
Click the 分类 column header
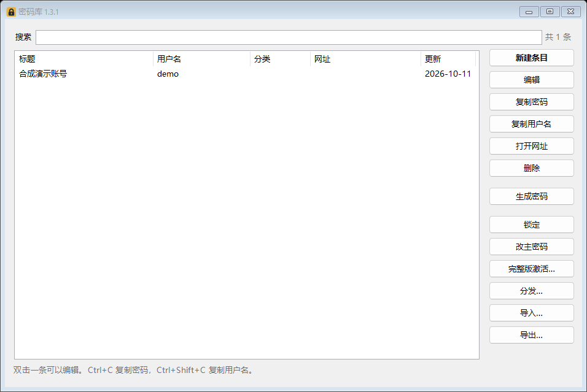click(x=280, y=59)
